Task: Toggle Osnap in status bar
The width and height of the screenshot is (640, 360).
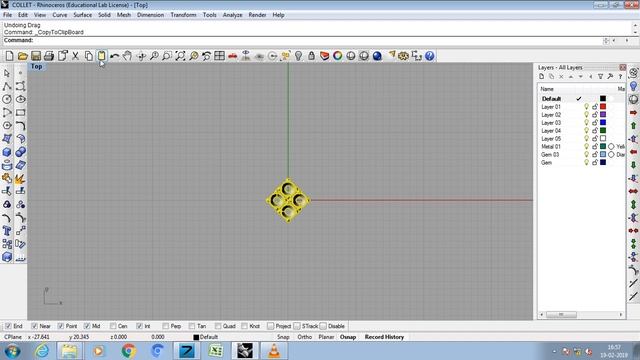Action: pos(348,337)
